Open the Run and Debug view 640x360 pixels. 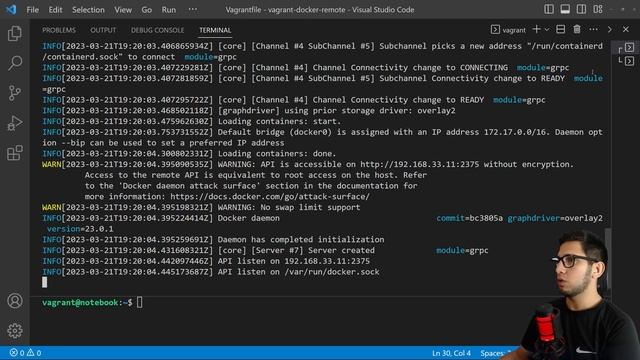pyautogui.click(x=15, y=123)
